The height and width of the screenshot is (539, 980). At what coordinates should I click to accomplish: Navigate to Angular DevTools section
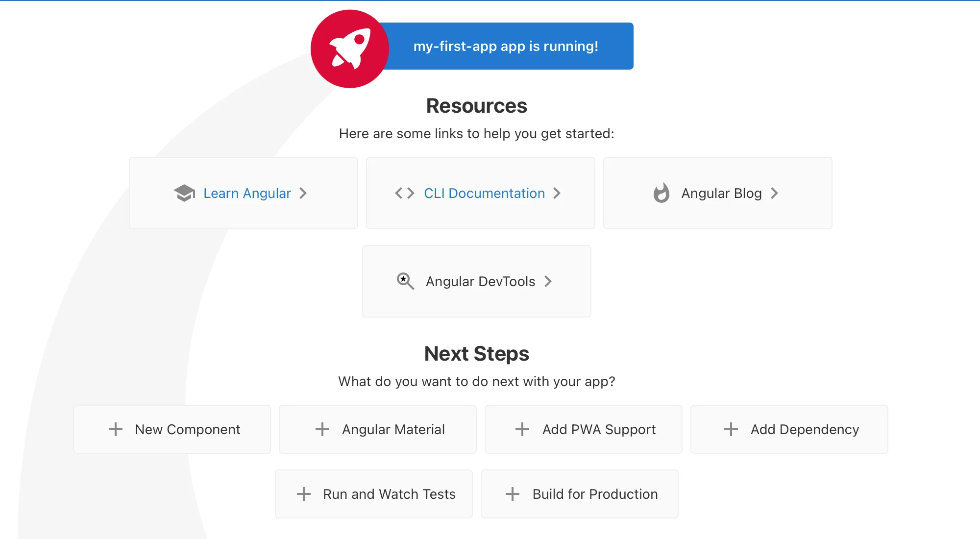[x=476, y=281]
